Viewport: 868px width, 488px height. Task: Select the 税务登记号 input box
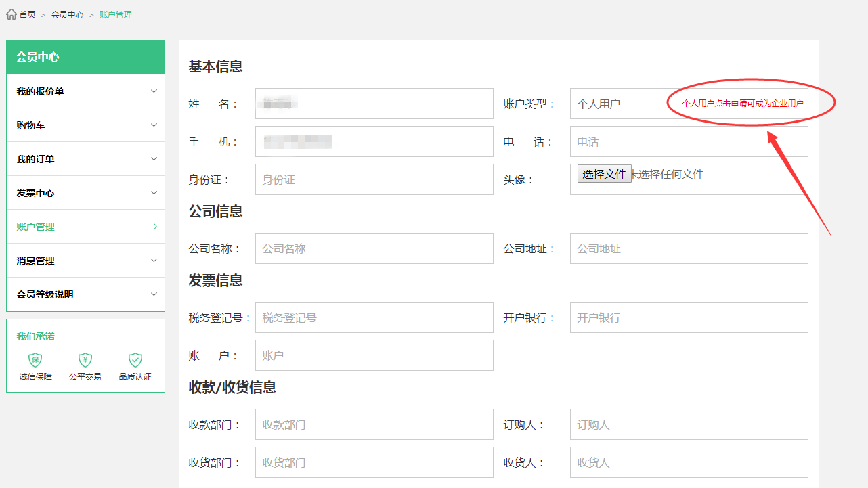coord(374,317)
